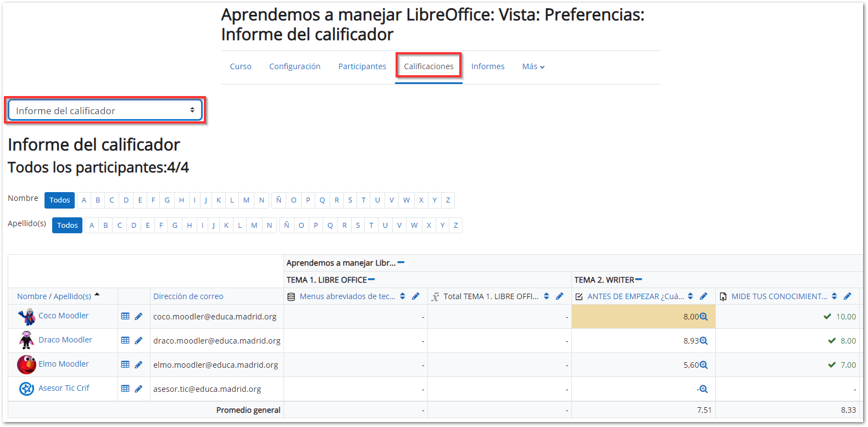868x427 pixels.
Task: Edit the ANTES DE EMPEZAR column
Action: coord(704,296)
